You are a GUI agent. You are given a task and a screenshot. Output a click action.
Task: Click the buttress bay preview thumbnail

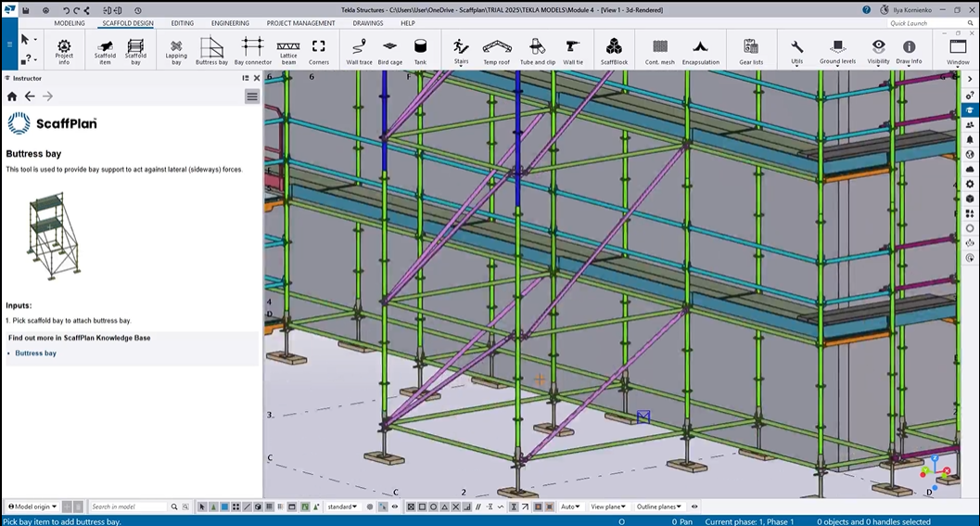tap(55, 237)
